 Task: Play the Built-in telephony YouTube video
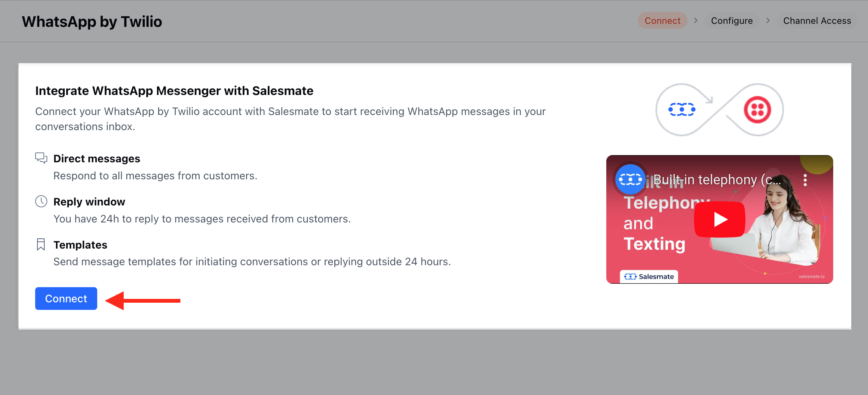720,219
